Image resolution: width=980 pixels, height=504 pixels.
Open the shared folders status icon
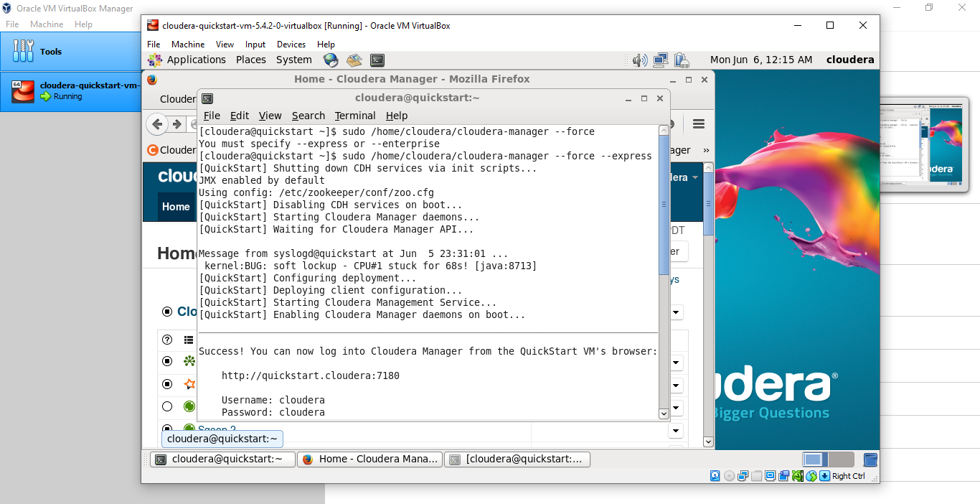coord(757,475)
